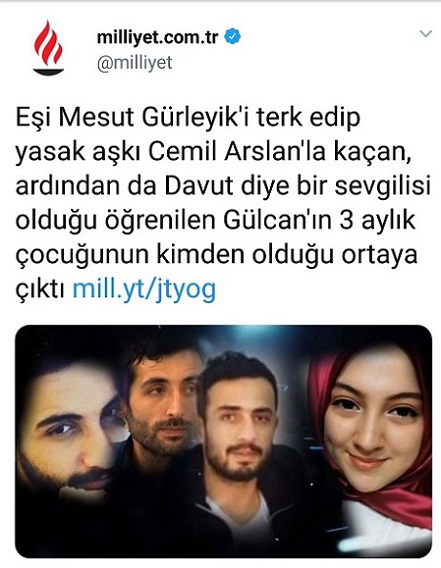Open the milliyet.com.tr display name profile
This screenshot has height=568, width=441.
[x=157, y=37]
